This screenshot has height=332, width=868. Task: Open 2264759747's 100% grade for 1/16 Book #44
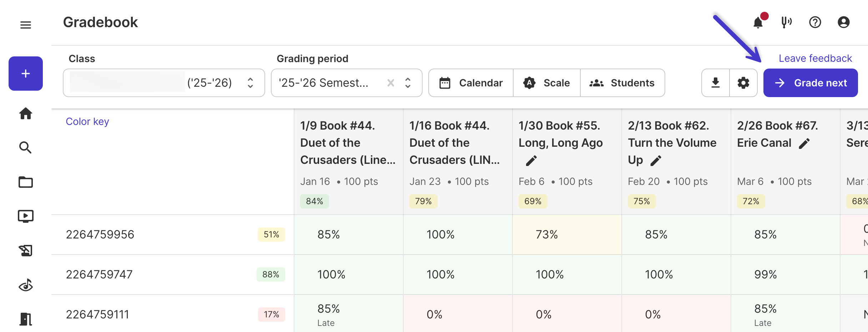tap(458, 275)
